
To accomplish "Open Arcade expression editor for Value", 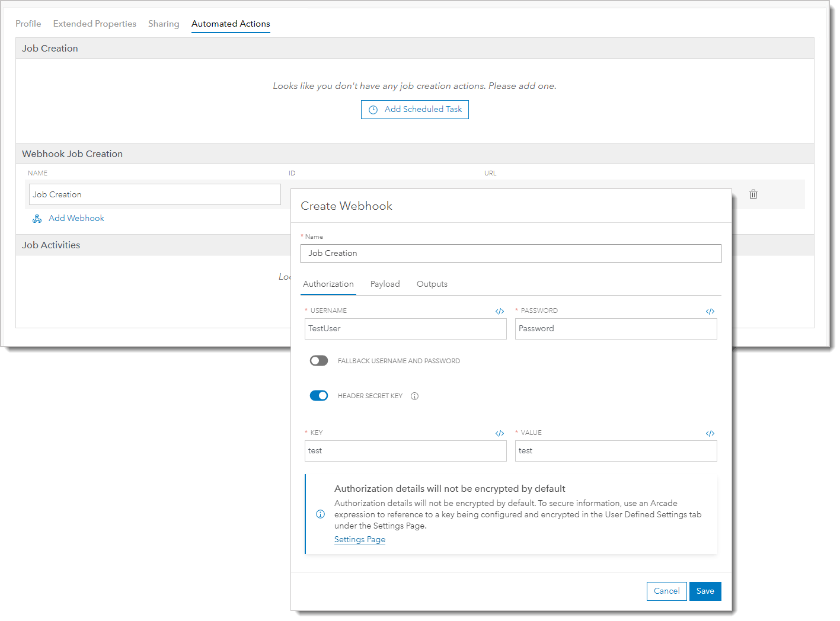I will (710, 433).
